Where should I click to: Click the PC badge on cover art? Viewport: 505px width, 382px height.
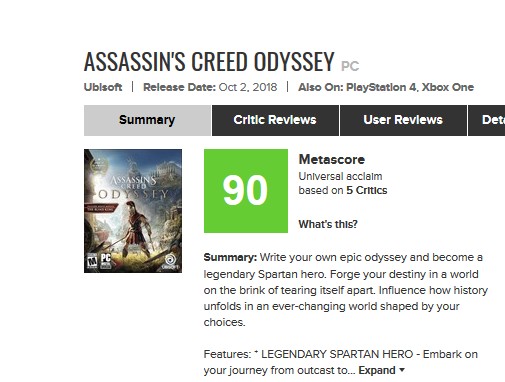click(x=105, y=260)
